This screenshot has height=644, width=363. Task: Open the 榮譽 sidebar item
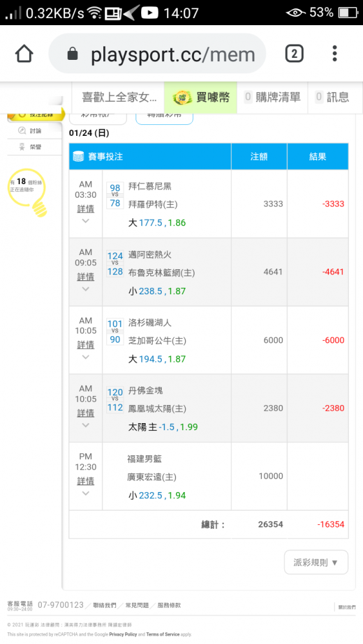tap(30, 147)
